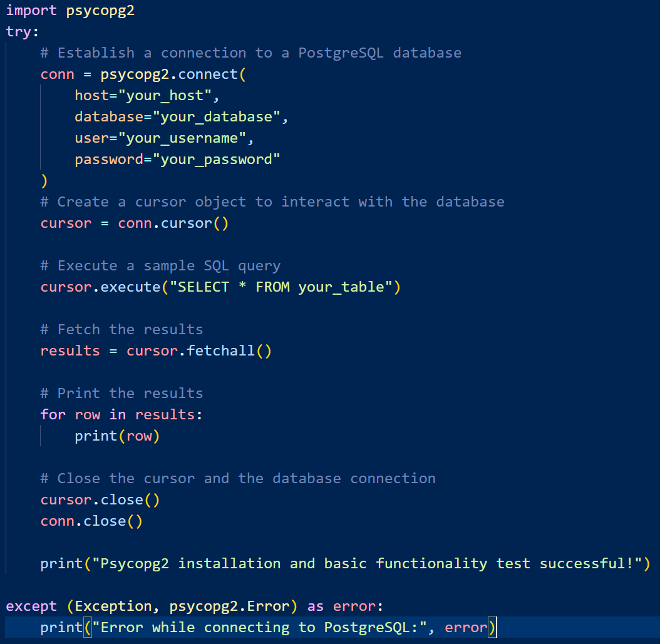Click the 'Establish a connection' comment line
Image resolution: width=660 pixels, height=644 pixels.
pyautogui.click(x=250, y=53)
